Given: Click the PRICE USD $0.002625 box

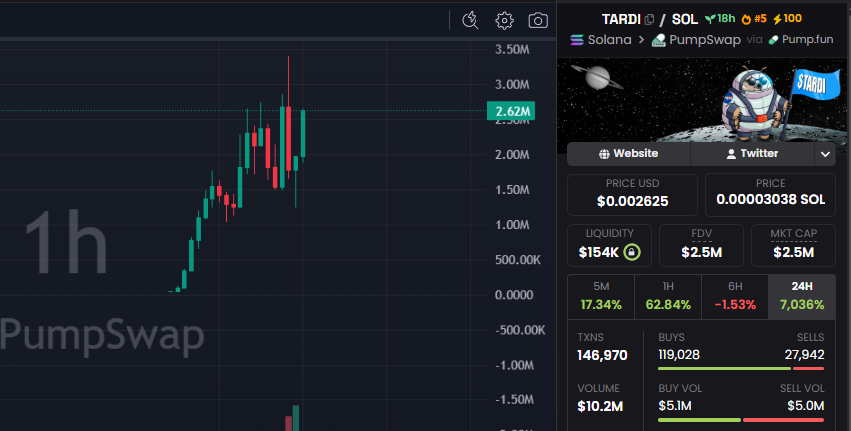Looking at the screenshot, I should tap(632, 195).
